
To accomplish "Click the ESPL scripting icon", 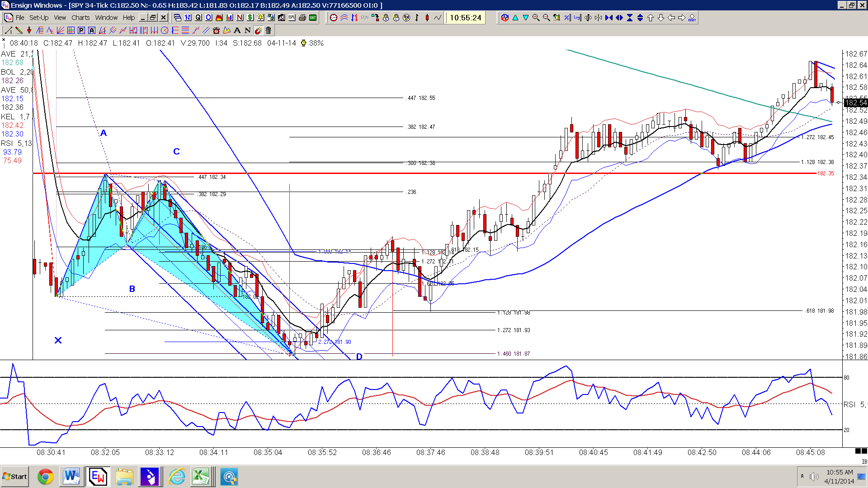I will click(x=292, y=18).
